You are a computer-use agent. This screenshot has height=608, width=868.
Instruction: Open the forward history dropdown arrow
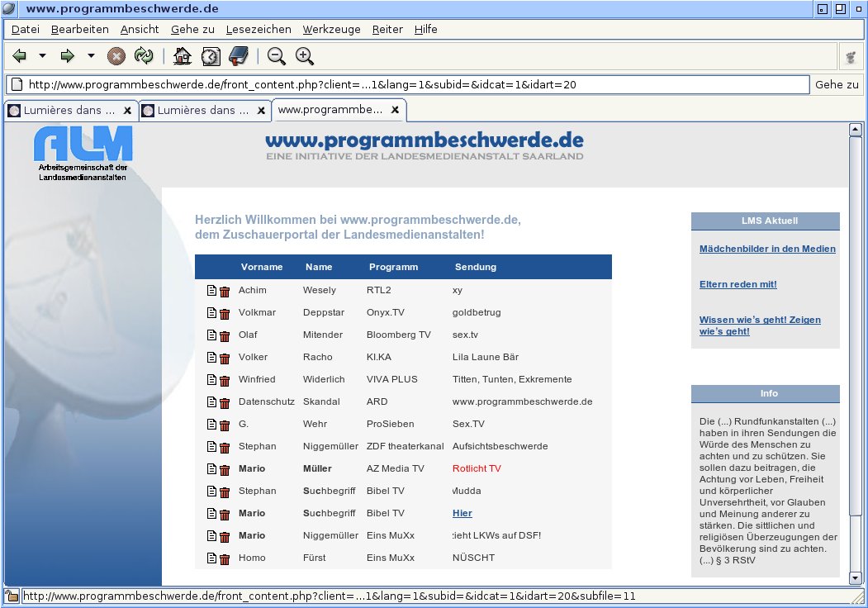pos(91,56)
